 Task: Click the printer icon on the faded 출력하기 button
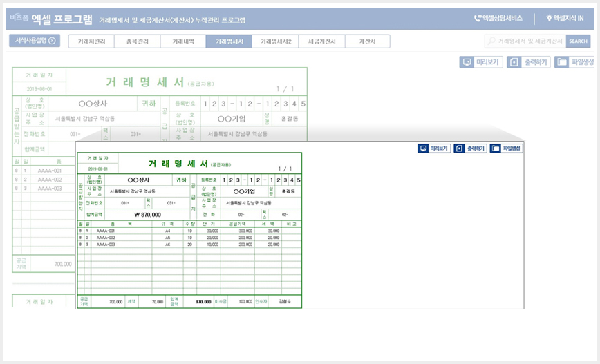click(514, 62)
